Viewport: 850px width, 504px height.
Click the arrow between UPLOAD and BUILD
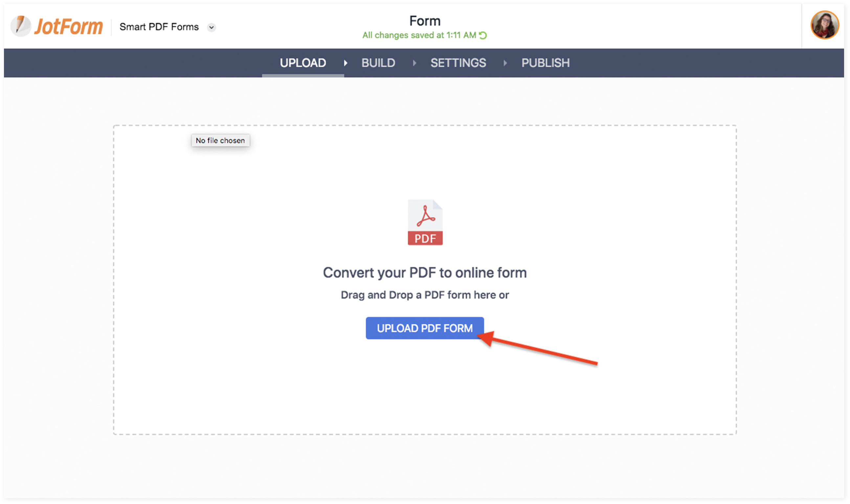[345, 63]
